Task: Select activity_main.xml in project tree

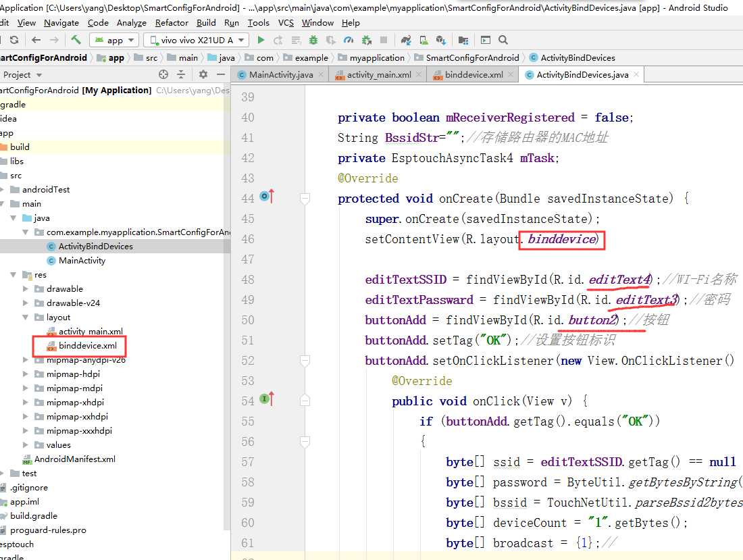Action: coord(91,332)
